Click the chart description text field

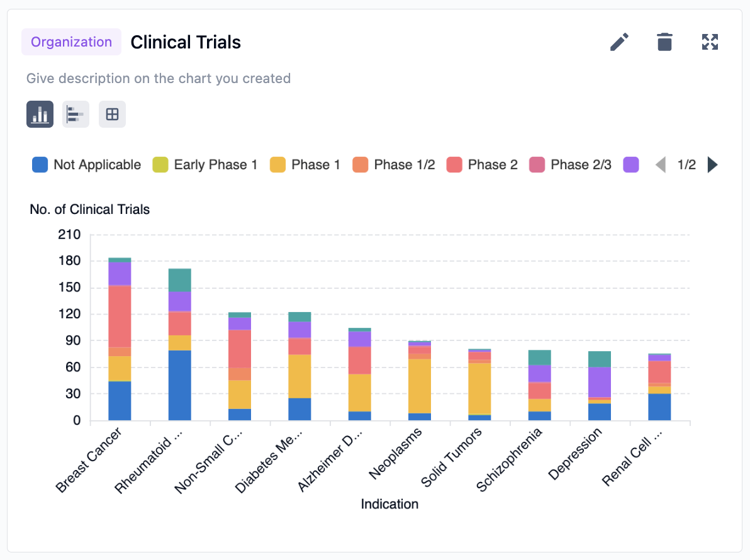coord(159,79)
